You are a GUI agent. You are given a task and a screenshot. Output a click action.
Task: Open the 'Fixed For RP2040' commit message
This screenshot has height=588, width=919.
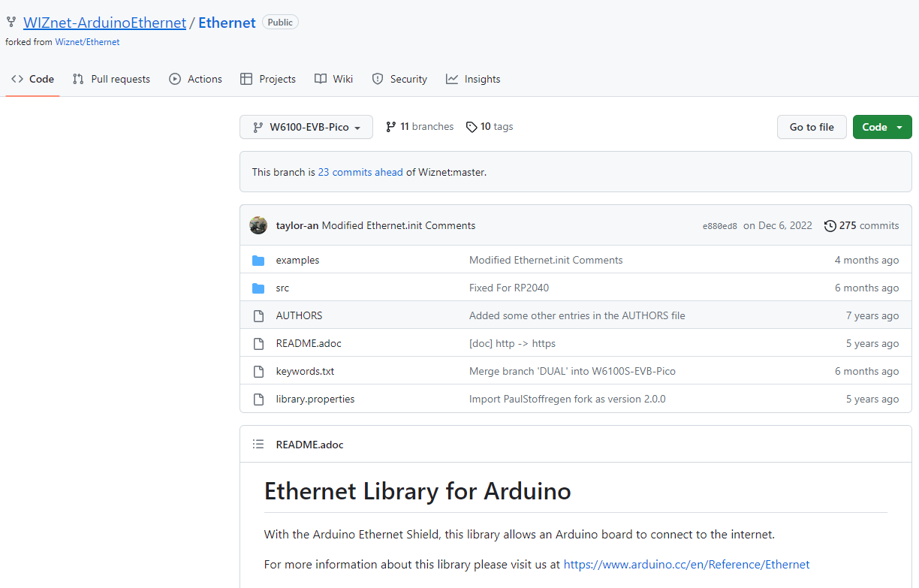point(509,288)
